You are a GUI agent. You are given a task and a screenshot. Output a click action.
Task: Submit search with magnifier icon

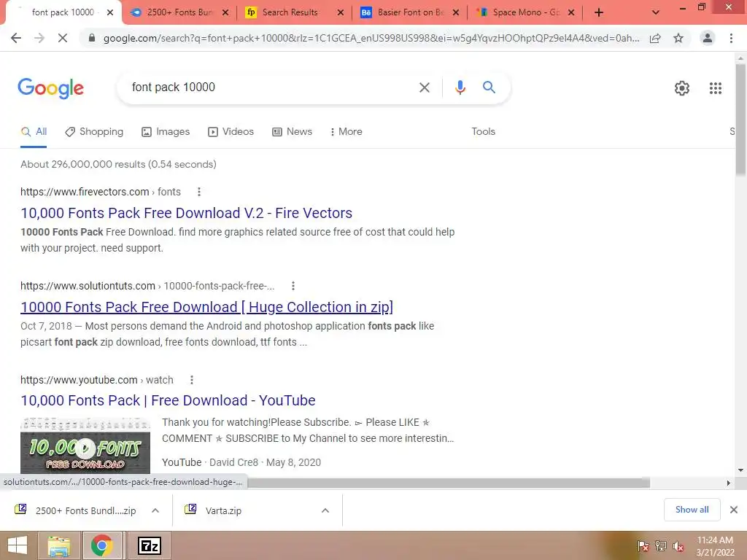pyautogui.click(x=489, y=87)
